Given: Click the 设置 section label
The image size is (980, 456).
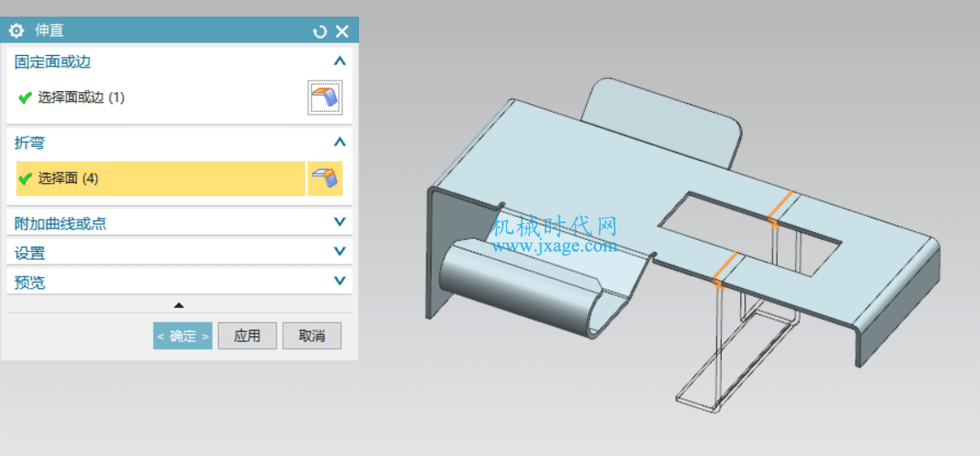Looking at the screenshot, I should [x=30, y=253].
